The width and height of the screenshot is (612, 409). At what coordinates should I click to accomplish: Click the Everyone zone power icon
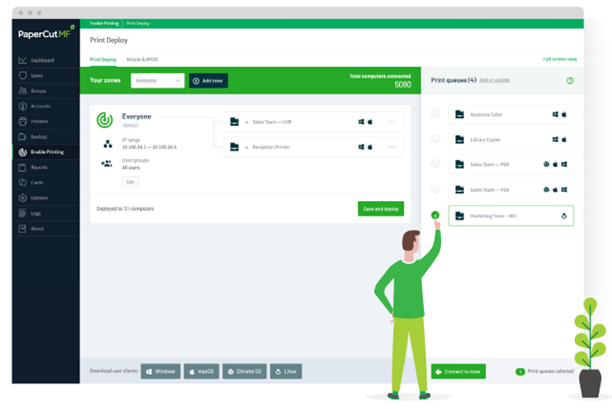[105, 120]
